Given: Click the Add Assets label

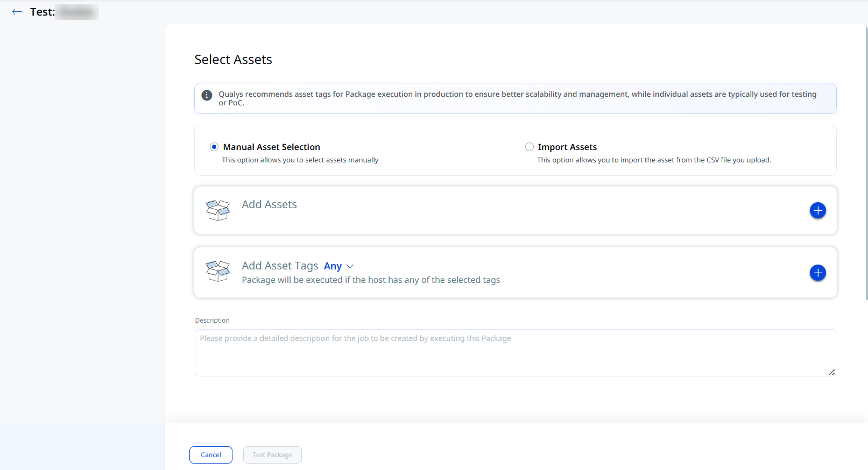Looking at the screenshot, I should 269,204.
